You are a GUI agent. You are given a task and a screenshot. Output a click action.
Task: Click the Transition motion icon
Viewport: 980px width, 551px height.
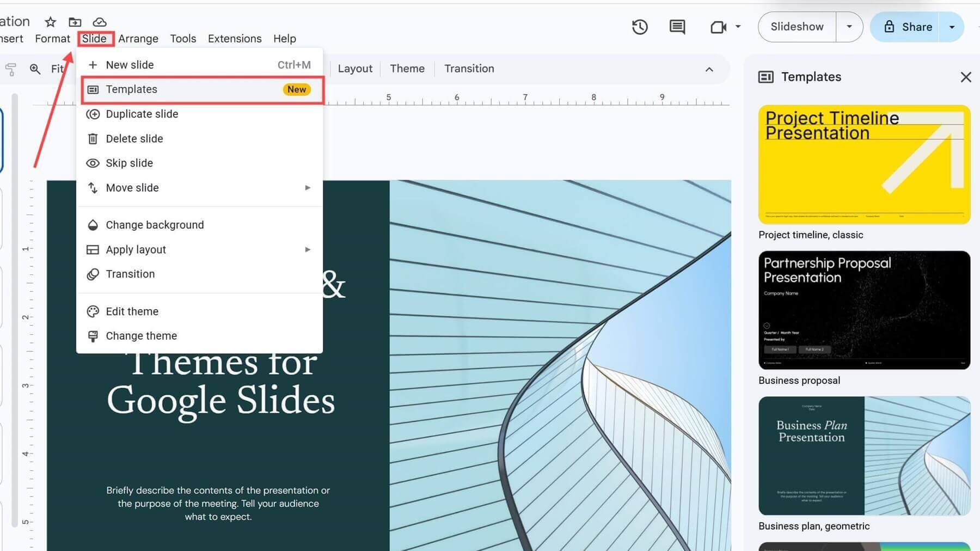click(x=93, y=274)
